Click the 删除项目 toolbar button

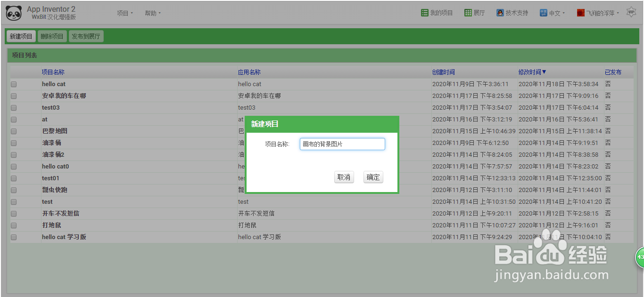tap(52, 36)
